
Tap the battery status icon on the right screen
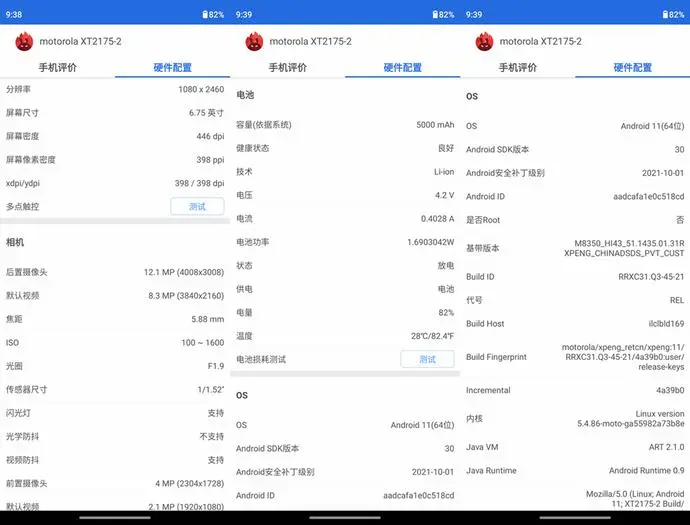[665, 15]
